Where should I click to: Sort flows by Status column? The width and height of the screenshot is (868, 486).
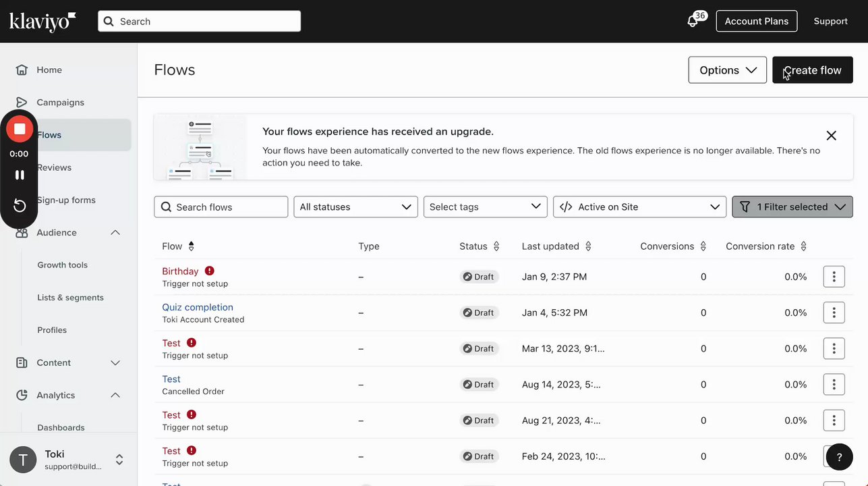pyautogui.click(x=496, y=246)
